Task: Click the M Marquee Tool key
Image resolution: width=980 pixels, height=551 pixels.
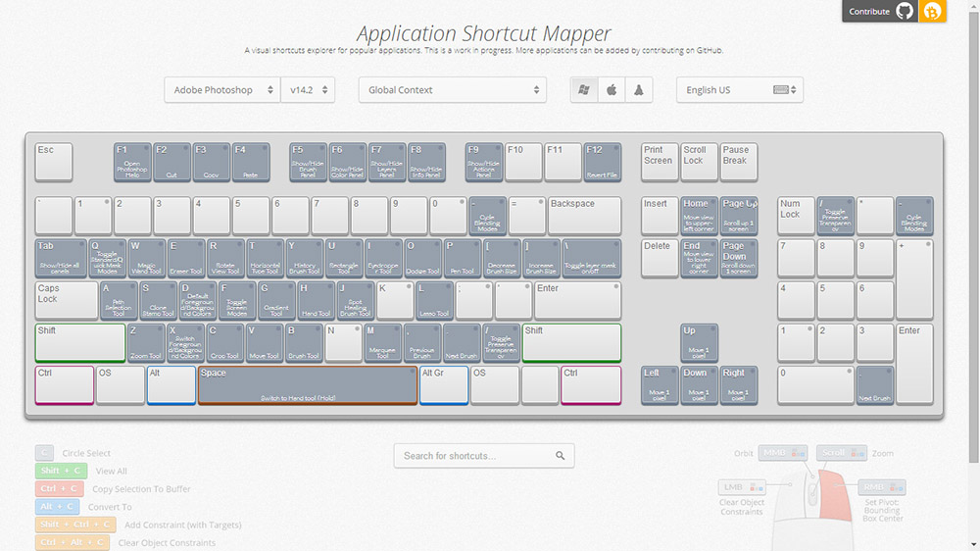Action: [382, 342]
